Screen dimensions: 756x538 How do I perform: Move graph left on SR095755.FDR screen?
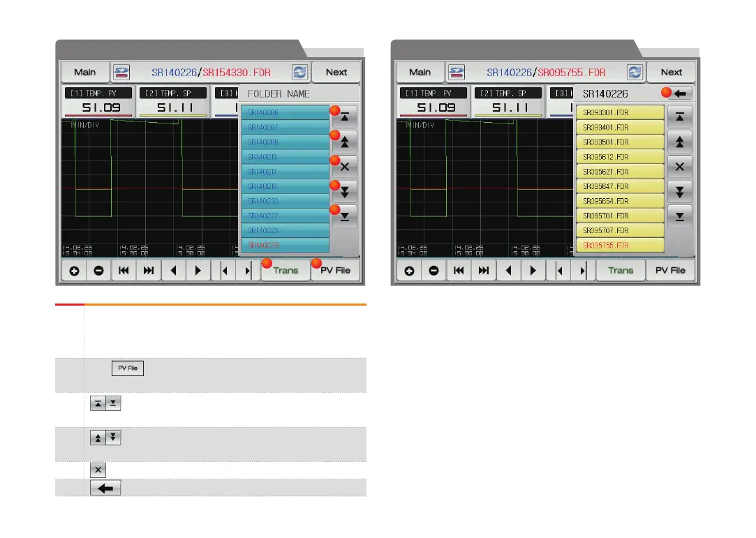pos(509,271)
